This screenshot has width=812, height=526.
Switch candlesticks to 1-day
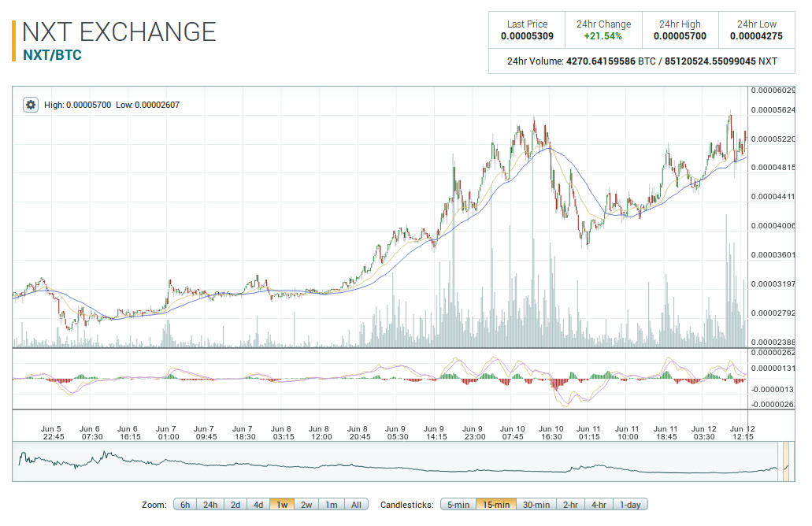click(x=630, y=504)
